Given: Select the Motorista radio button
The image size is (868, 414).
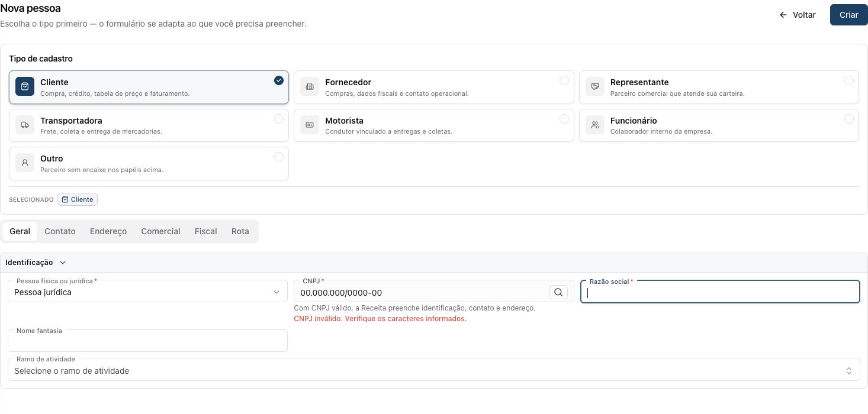Looking at the screenshot, I should point(564,119).
